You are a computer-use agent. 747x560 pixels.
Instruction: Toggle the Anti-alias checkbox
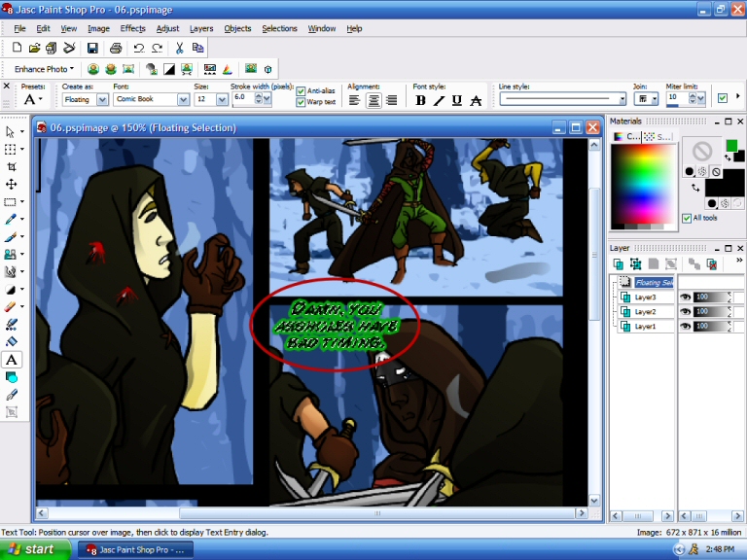[x=301, y=90]
